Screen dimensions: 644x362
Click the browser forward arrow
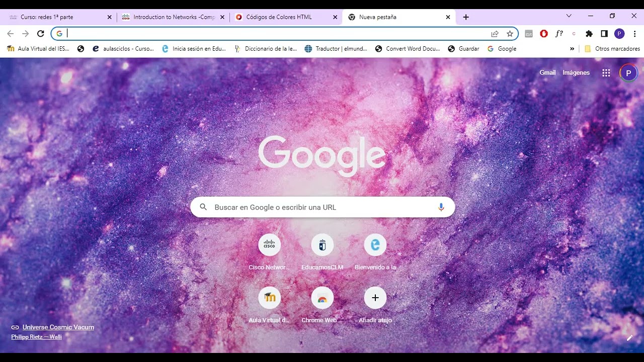coord(26,34)
